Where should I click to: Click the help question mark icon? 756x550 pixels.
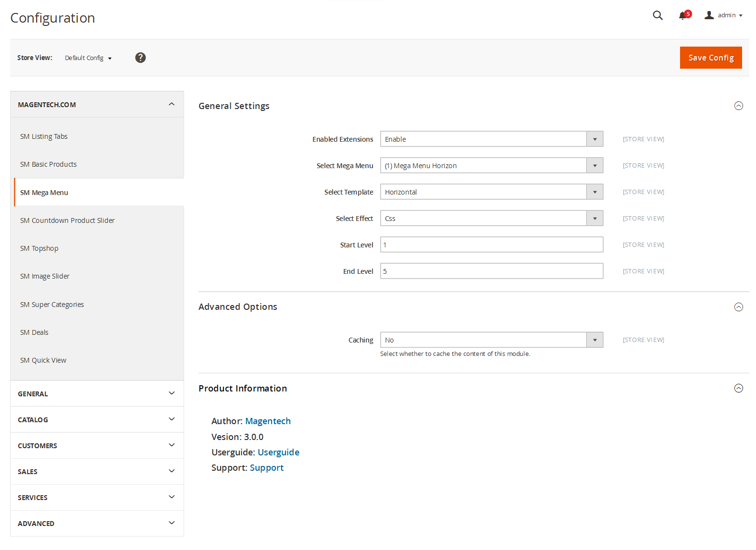tap(140, 58)
